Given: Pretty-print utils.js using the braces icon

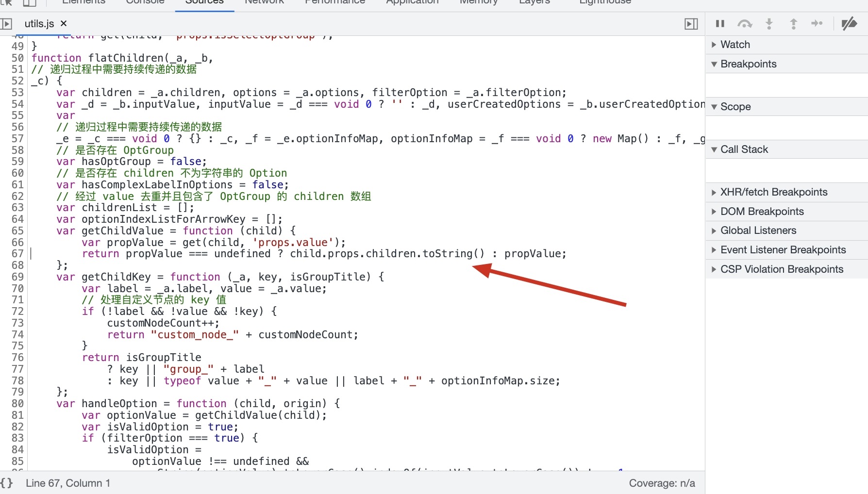Looking at the screenshot, I should pyautogui.click(x=7, y=483).
